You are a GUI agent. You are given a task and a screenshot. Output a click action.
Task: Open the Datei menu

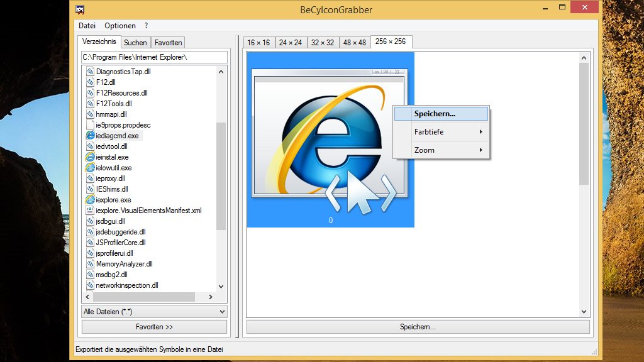pos(87,25)
